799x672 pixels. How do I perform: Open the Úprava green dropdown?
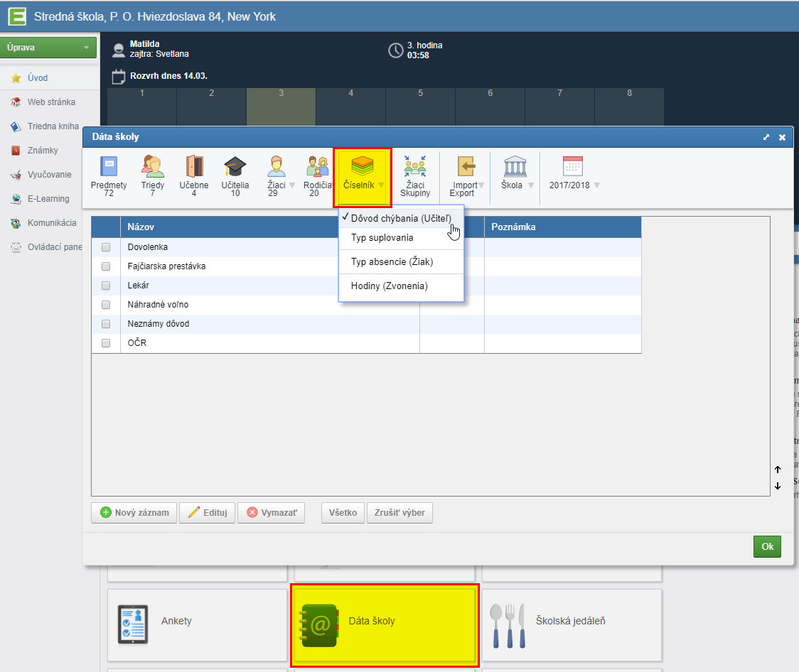[x=48, y=48]
